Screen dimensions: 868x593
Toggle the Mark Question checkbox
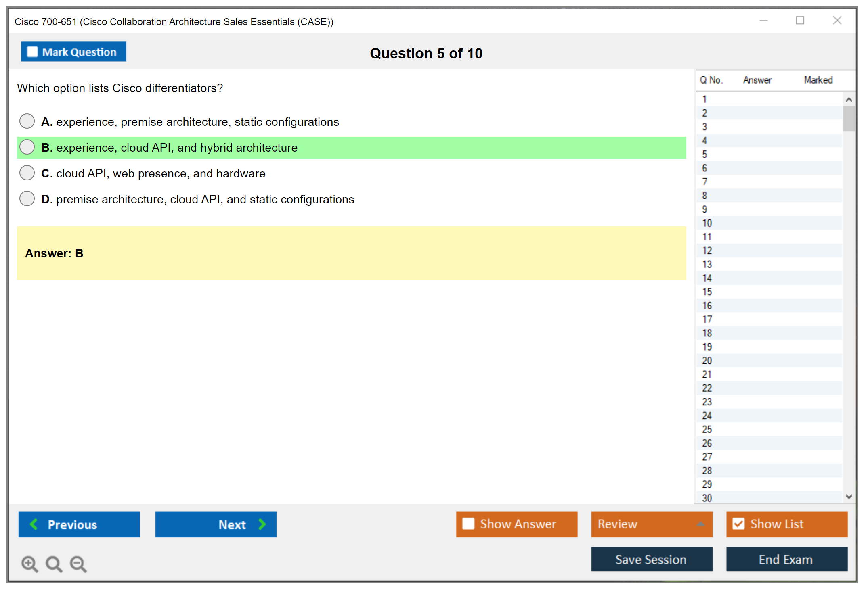(32, 52)
